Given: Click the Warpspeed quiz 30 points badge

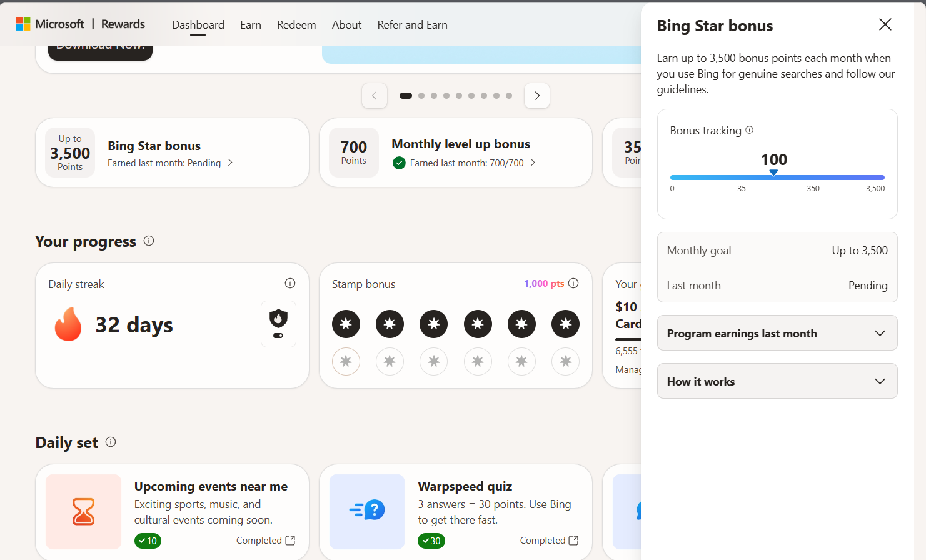Looking at the screenshot, I should 431,541.
